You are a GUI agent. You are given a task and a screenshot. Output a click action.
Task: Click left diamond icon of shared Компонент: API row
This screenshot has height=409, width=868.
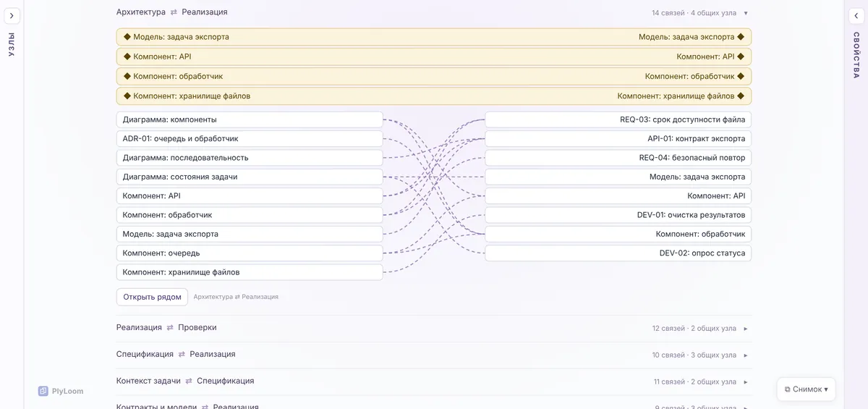coord(127,56)
